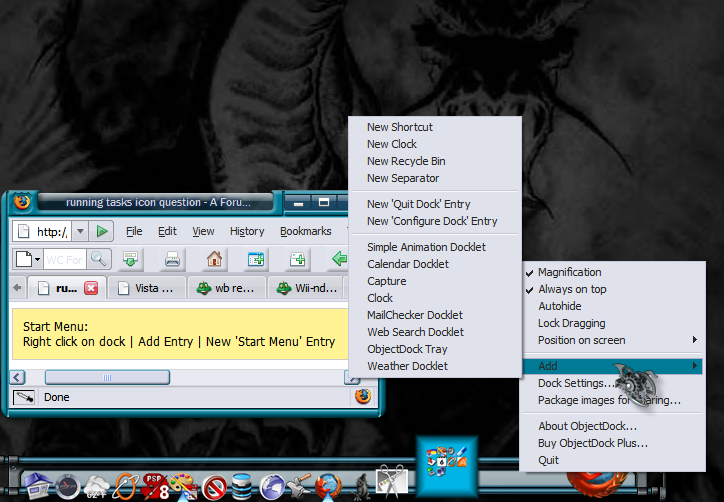Click the eyedropper icon in status bar
This screenshot has height=502, width=724.
(x=24, y=397)
